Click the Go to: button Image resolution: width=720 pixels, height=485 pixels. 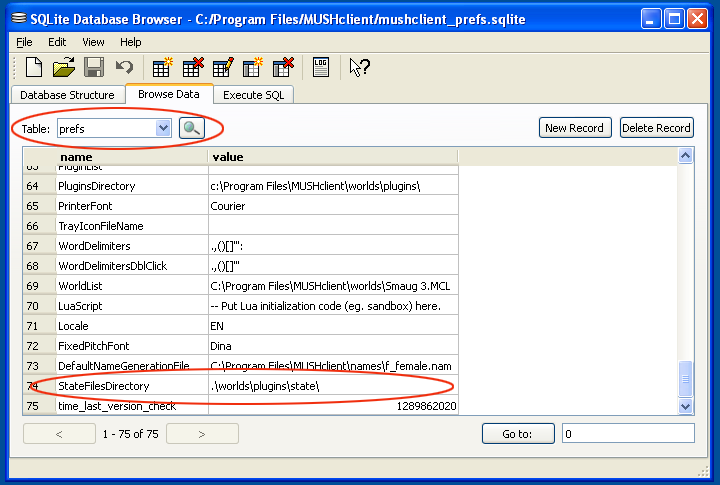coord(518,434)
